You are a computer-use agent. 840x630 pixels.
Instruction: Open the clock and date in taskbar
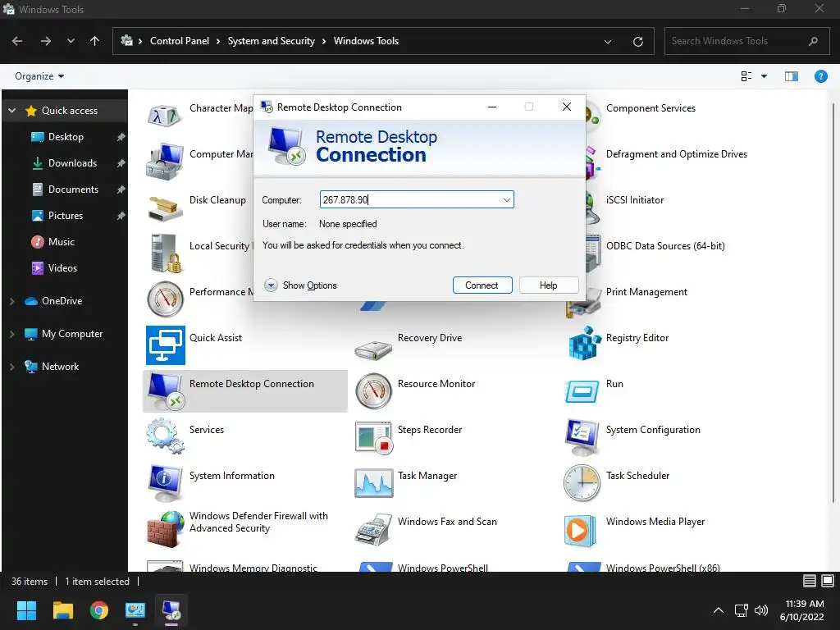[802, 610]
